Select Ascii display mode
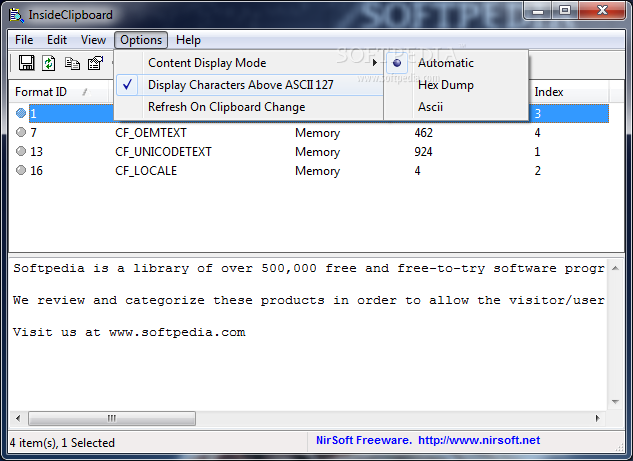This screenshot has height=461, width=633. click(456, 107)
